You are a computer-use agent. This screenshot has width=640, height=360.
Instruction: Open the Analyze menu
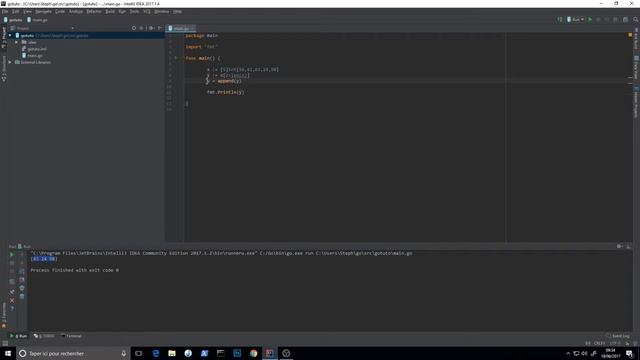point(76,11)
